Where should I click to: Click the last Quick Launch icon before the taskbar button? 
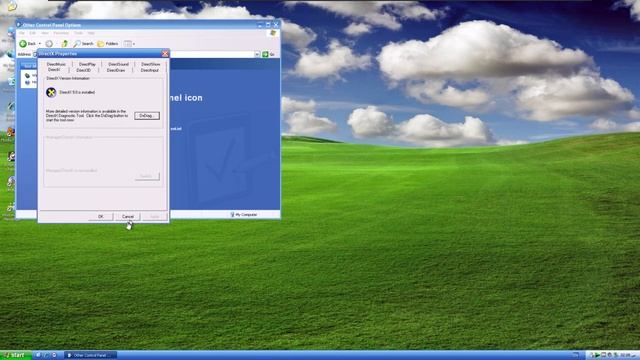(54, 355)
